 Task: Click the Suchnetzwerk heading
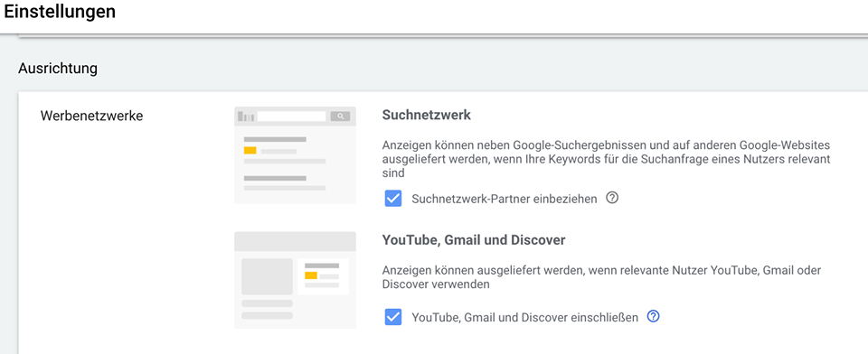point(426,115)
